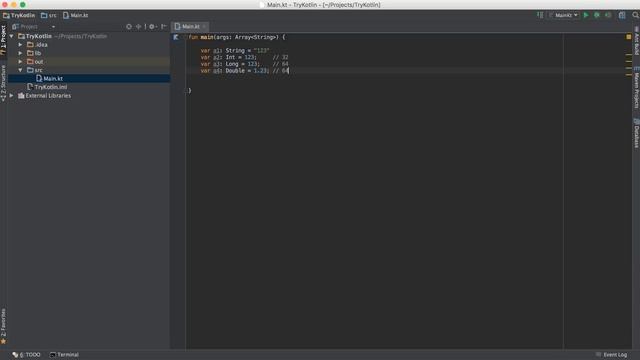Click src breadcrumb in navigation bar

click(49, 16)
